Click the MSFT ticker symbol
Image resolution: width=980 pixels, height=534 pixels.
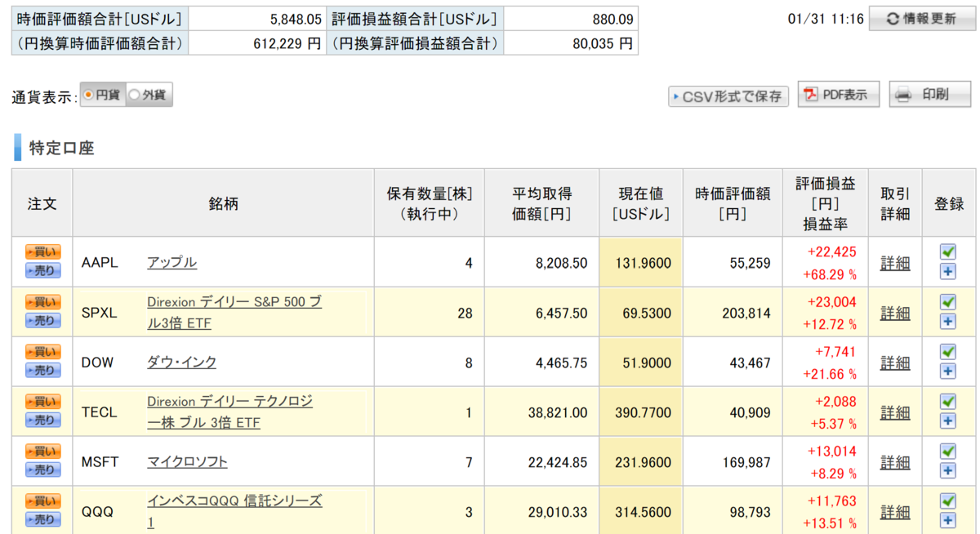[100, 462]
